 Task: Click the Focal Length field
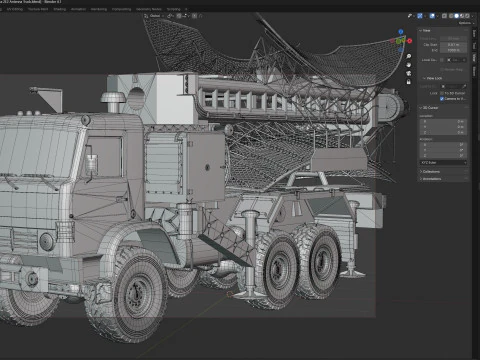453,38
